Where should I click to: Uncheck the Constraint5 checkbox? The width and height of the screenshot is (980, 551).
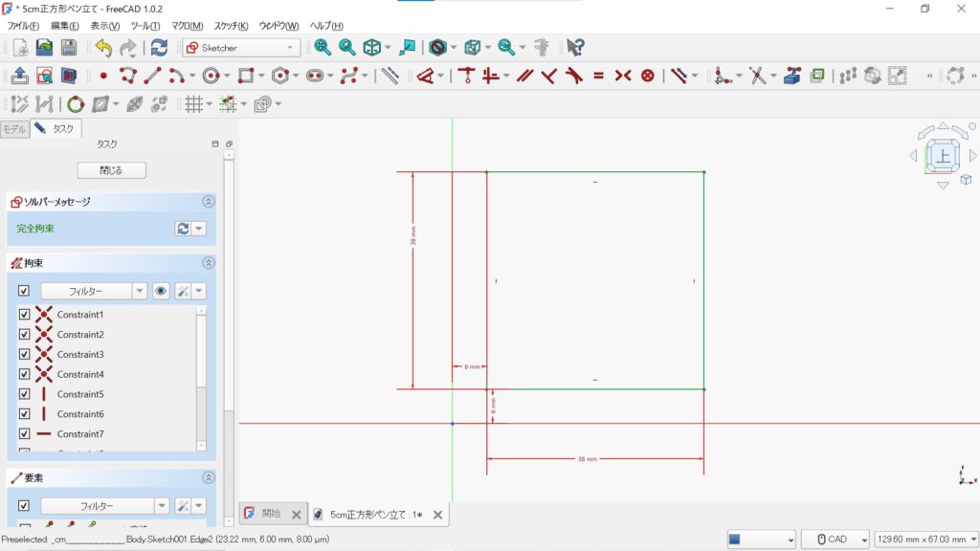24,394
